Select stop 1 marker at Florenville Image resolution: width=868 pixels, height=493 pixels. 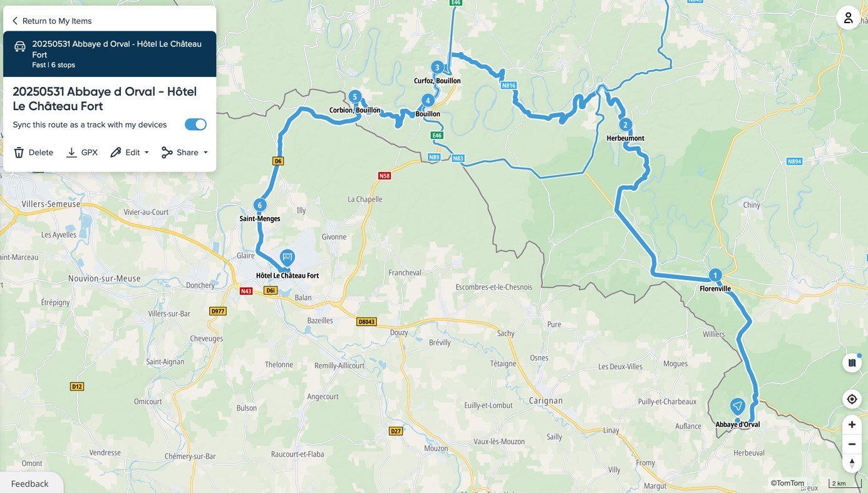coord(715,275)
